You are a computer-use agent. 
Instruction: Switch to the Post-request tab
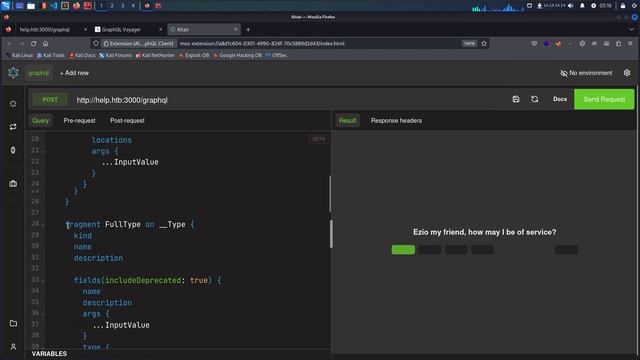[x=127, y=120]
